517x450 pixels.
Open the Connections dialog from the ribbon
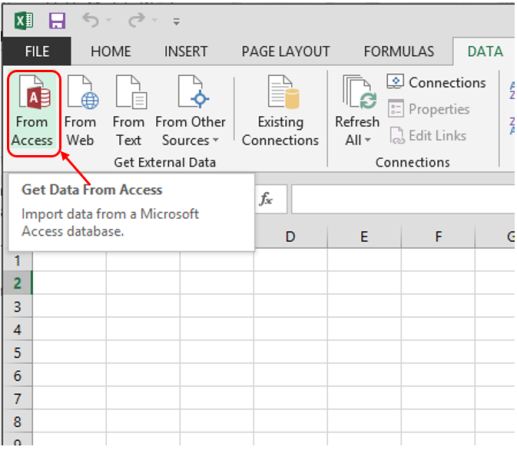[x=436, y=82]
